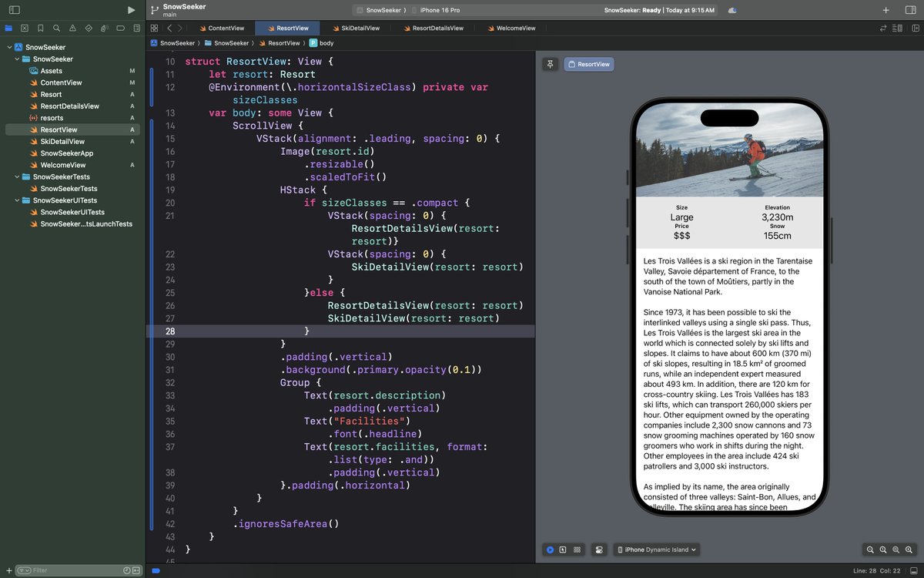The height and width of the screenshot is (578, 924).
Task: Switch to the ContentView tab
Action: pyautogui.click(x=221, y=28)
